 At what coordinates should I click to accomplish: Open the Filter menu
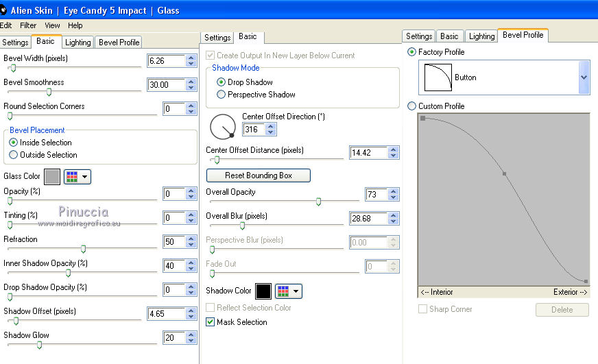[28, 25]
